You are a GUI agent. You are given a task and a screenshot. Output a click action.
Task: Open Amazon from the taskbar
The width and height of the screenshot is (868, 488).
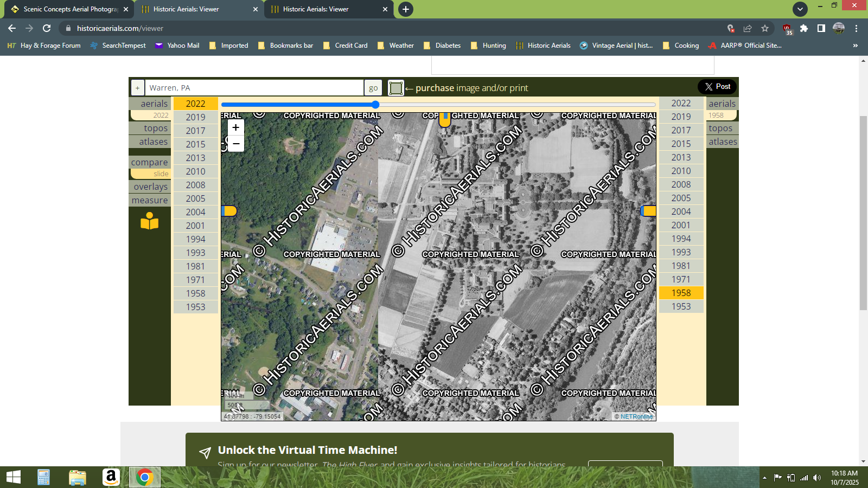[111, 477]
